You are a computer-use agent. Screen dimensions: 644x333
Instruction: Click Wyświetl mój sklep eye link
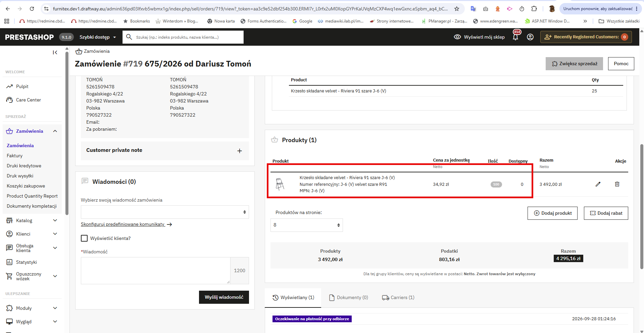click(x=479, y=37)
